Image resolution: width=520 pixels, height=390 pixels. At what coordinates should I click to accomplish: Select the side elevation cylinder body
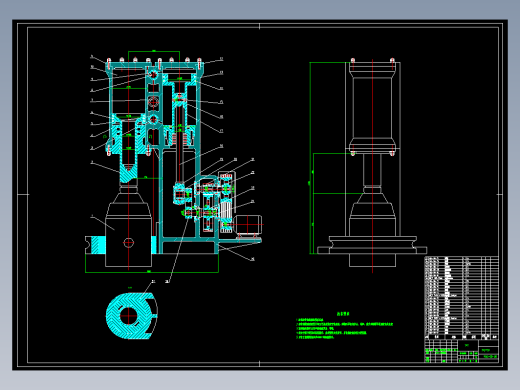[372, 107]
